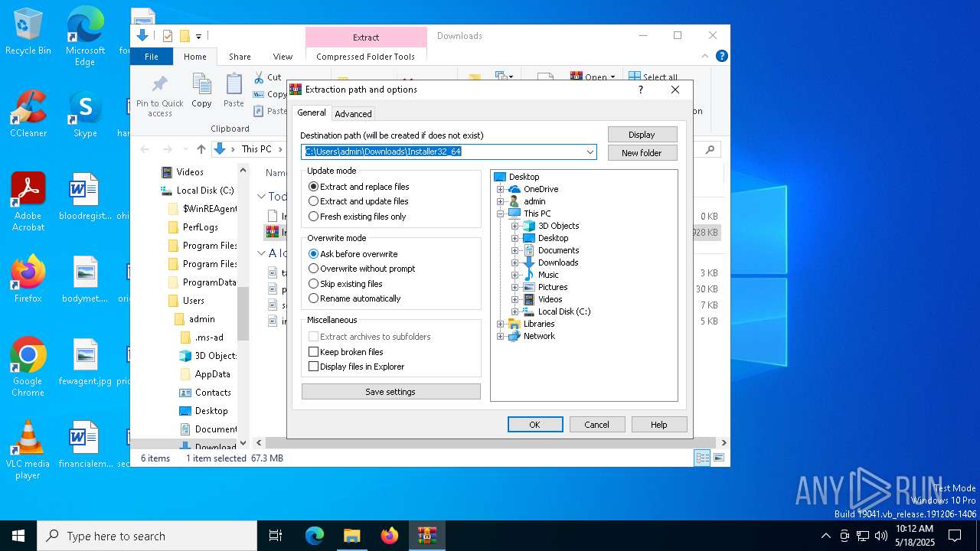Click the Cancel button
This screenshot has width=980, height=551.
pos(597,425)
